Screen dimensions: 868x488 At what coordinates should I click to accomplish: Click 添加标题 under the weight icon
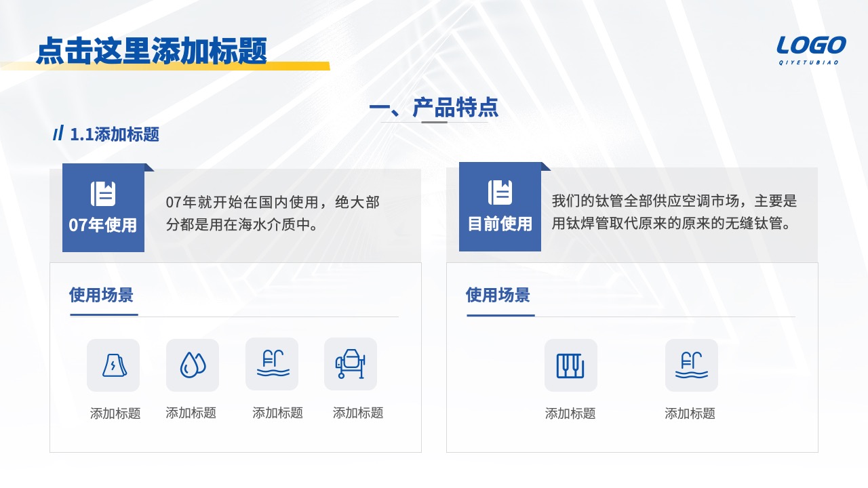pos(115,413)
